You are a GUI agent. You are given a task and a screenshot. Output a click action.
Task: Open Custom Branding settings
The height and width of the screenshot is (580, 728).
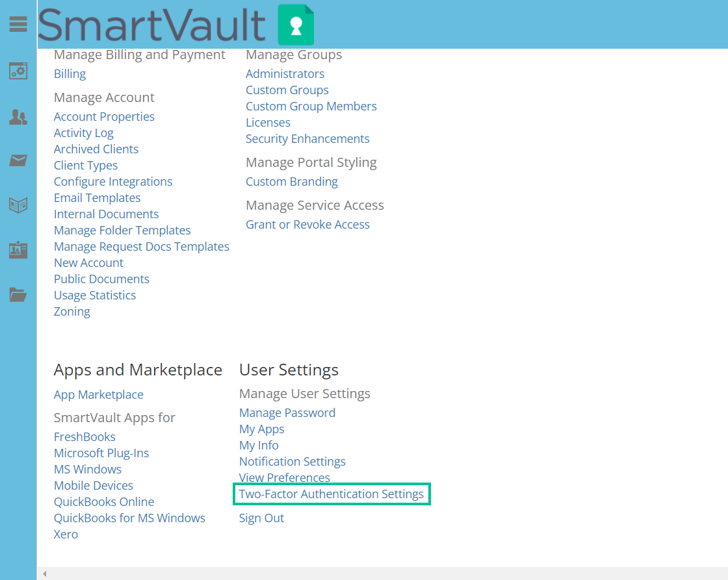(x=291, y=181)
